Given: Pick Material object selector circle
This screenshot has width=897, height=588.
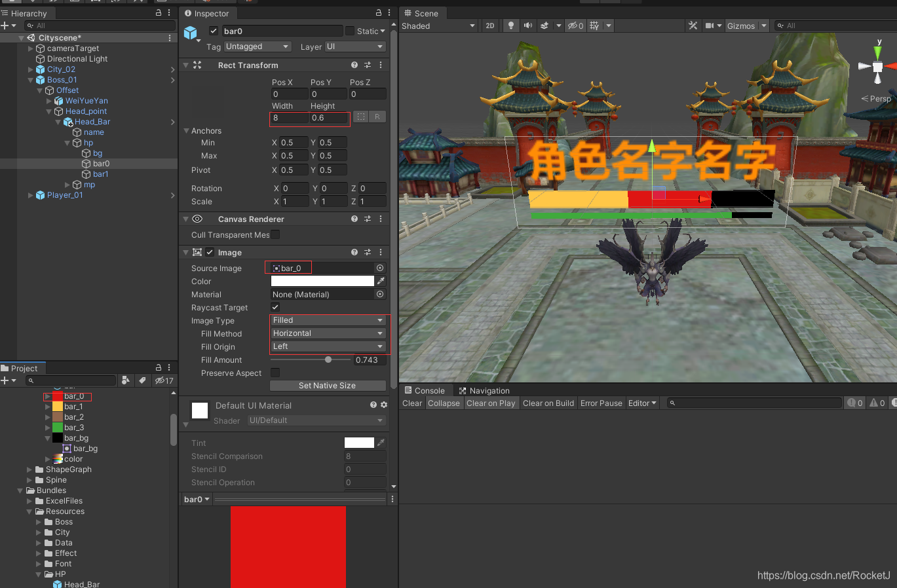Looking at the screenshot, I should pyautogui.click(x=380, y=294).
